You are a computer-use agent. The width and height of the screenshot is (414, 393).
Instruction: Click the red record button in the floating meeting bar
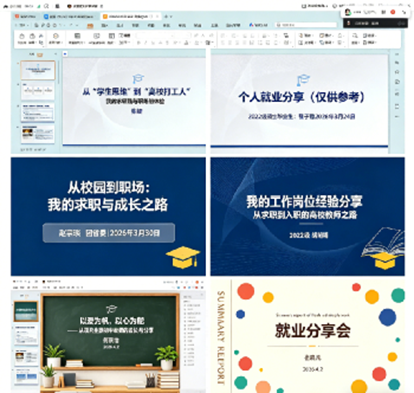pos(393,12)
